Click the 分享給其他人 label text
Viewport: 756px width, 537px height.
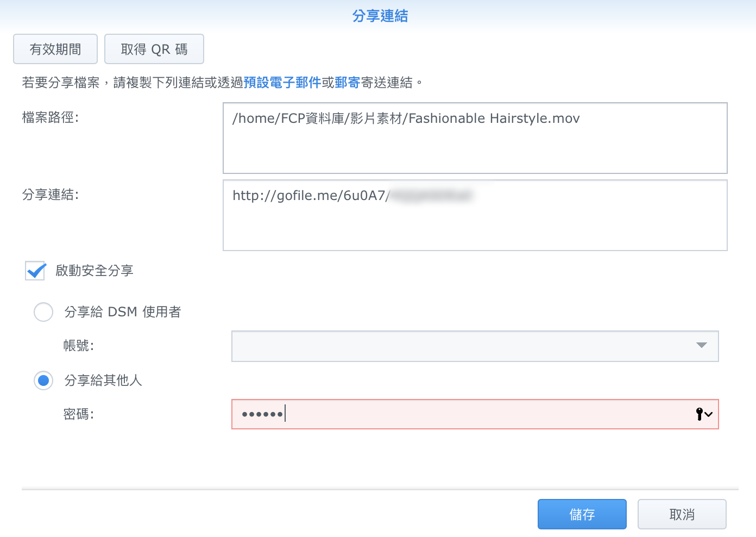click(x=103, y=380)
